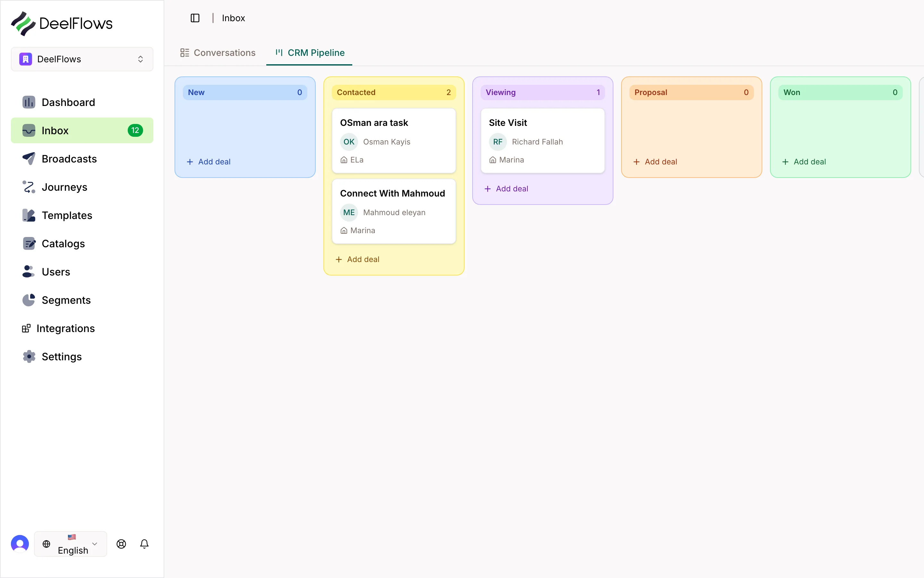Open the user profile avatar
The image size is (924, 578).
pos(20,544)
